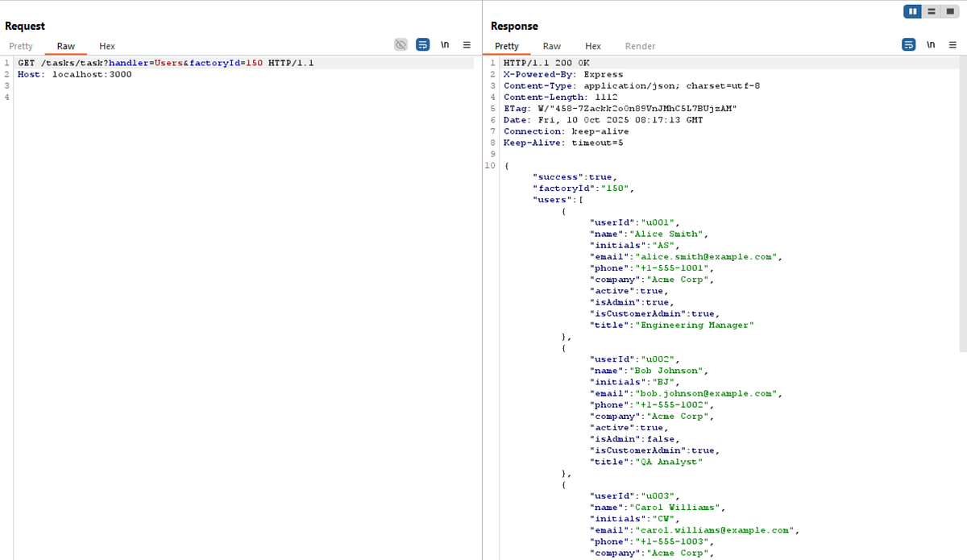Switch Request view to Pretty tab
This screenshot has width=967, height=560.
tap(21, 47)
